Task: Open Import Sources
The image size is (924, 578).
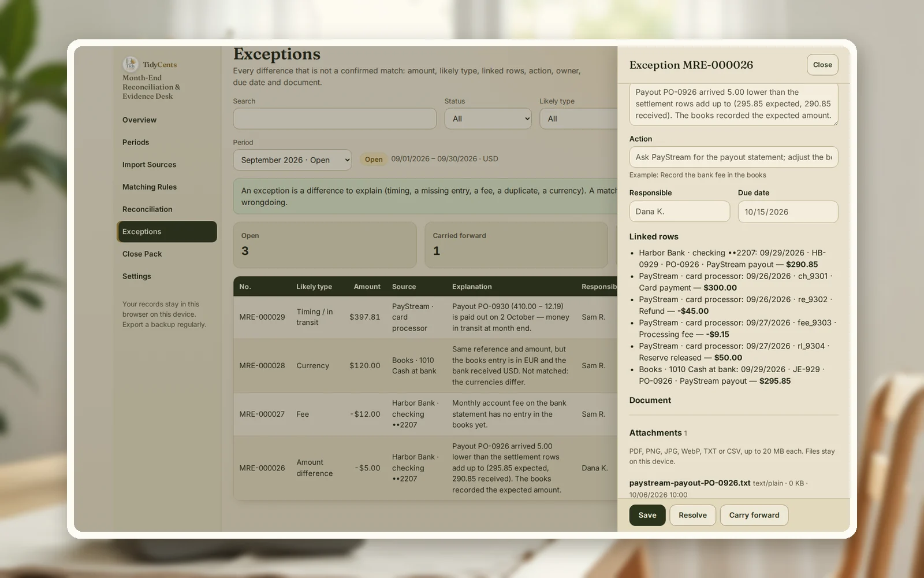Action: click(x=167, y=165)
